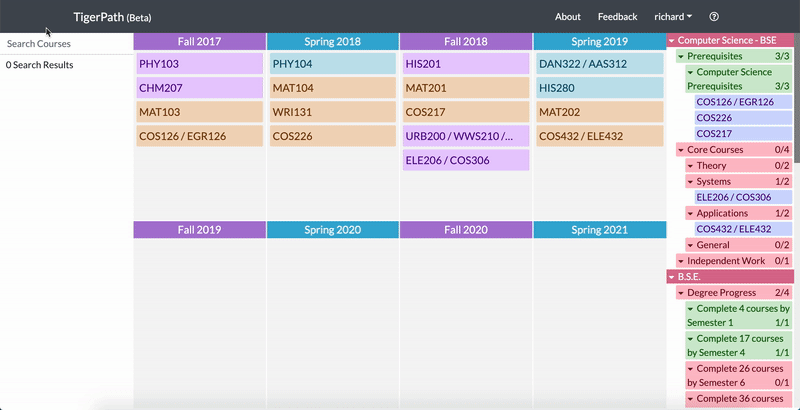The image size is (800, 410).
Task: Collapse the Prerequisites section arrow
Action: point(681,57)
